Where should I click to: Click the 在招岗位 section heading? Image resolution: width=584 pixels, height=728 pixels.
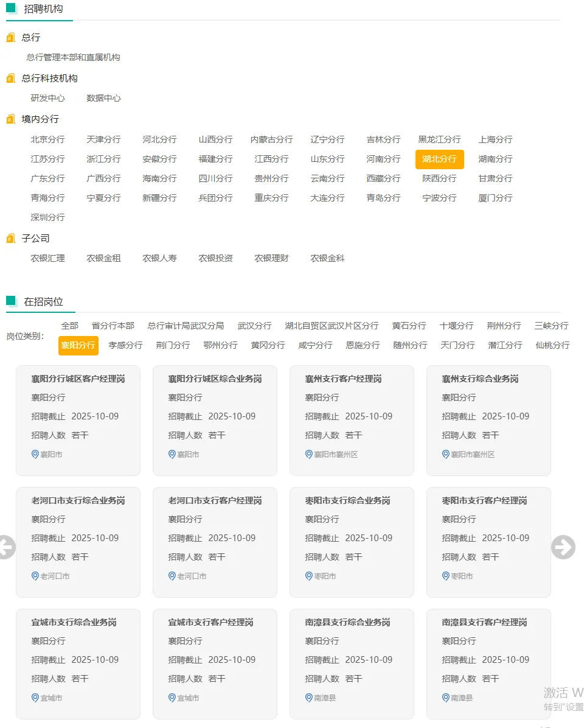(x=43, y=302)
